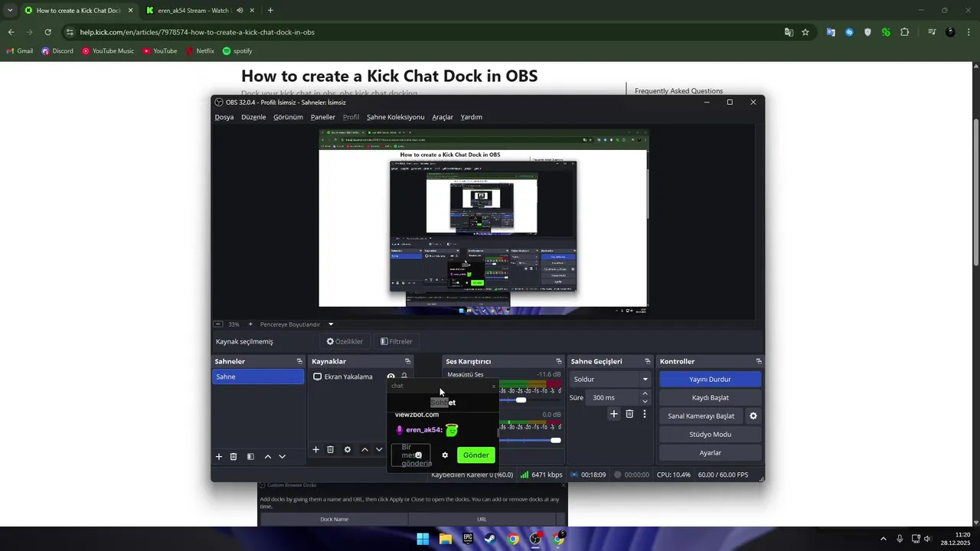
Task: Pop out the Sahneler dock
Action: (299, 361)
